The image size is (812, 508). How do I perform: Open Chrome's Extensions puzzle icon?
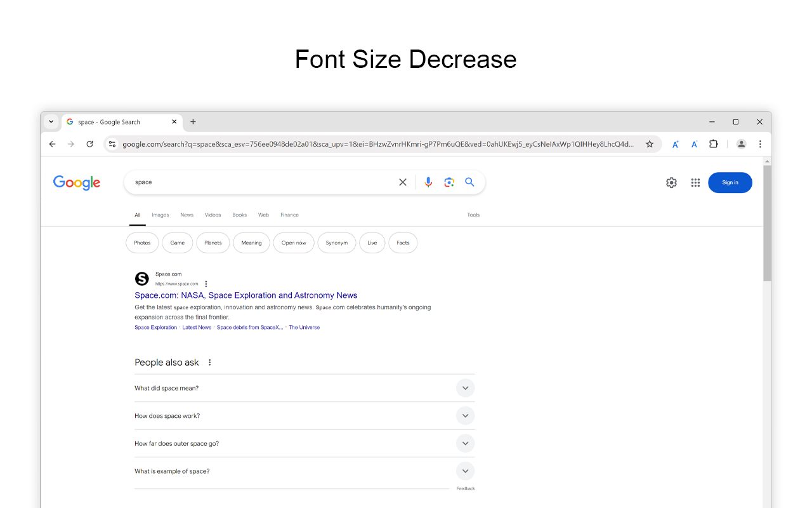coord(713,144)
